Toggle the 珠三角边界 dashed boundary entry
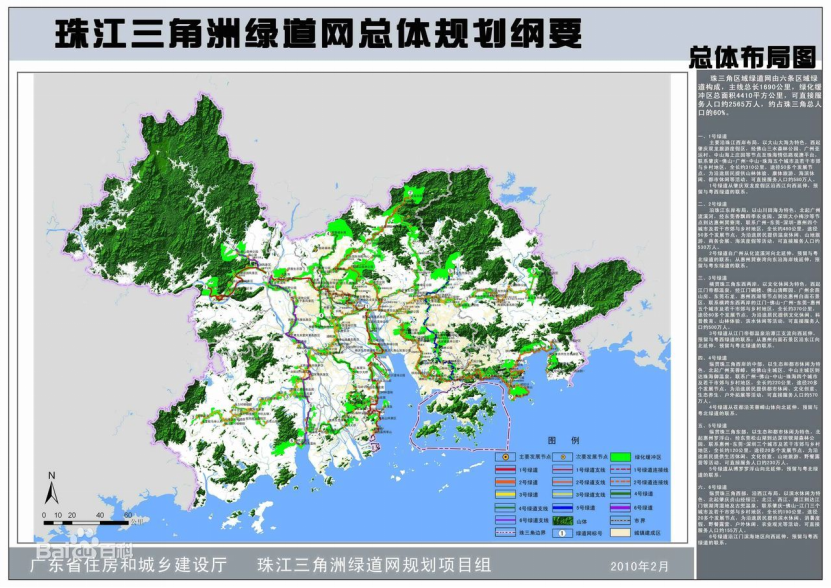Screen dimensions: 831x588 tap(505, 532)
